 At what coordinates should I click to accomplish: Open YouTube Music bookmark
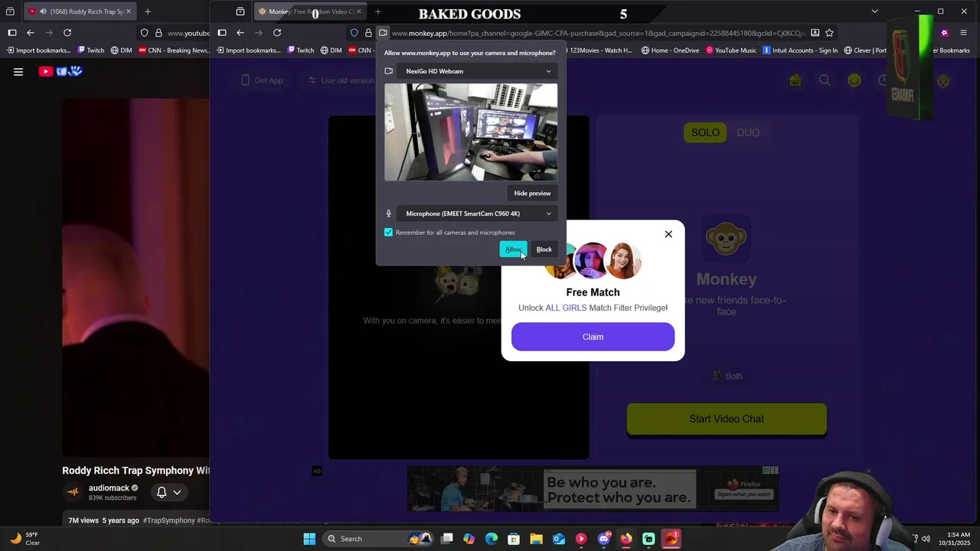[731, 51]
